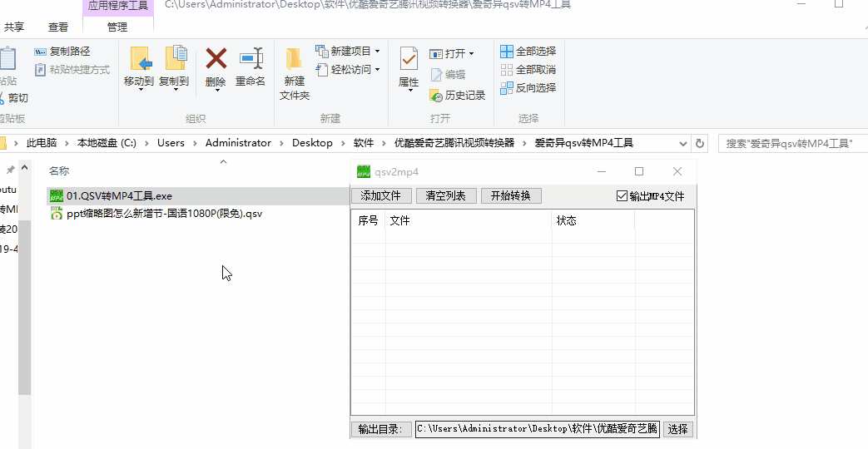Image resolution: width=868 pixels, height=449 pixels.
Task: Click the disabled Edit (编辑) command
Action: [x=448, y=75]
